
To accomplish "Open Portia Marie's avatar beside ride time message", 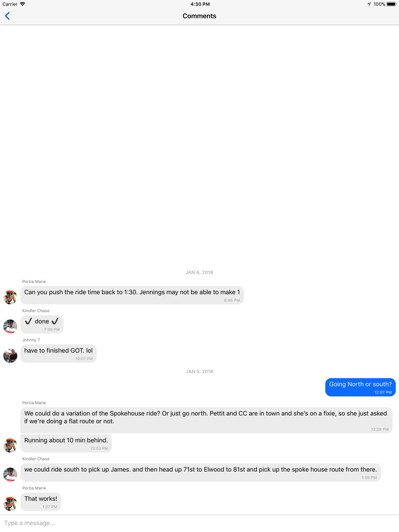I will pyautogui.click(x=10, y=297).
